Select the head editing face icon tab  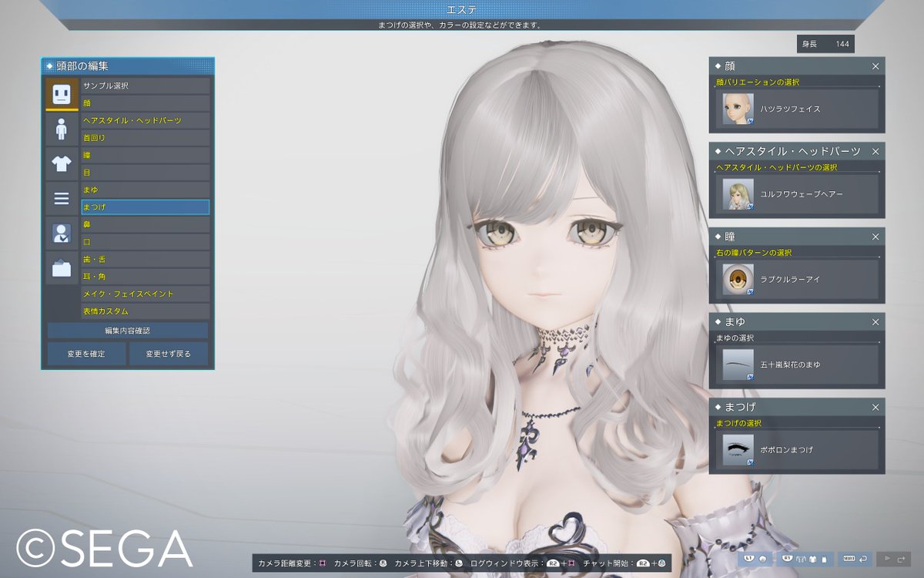pyautogui.click(x=62, y=94)
